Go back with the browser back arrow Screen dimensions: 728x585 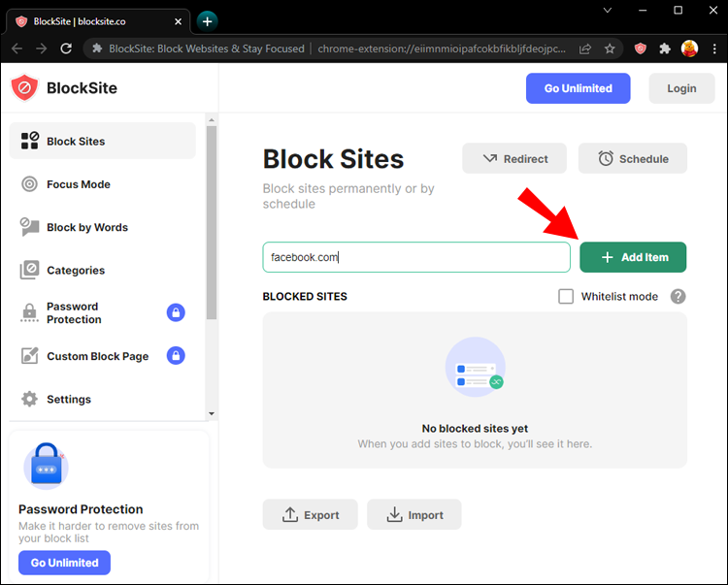point(17,49)
